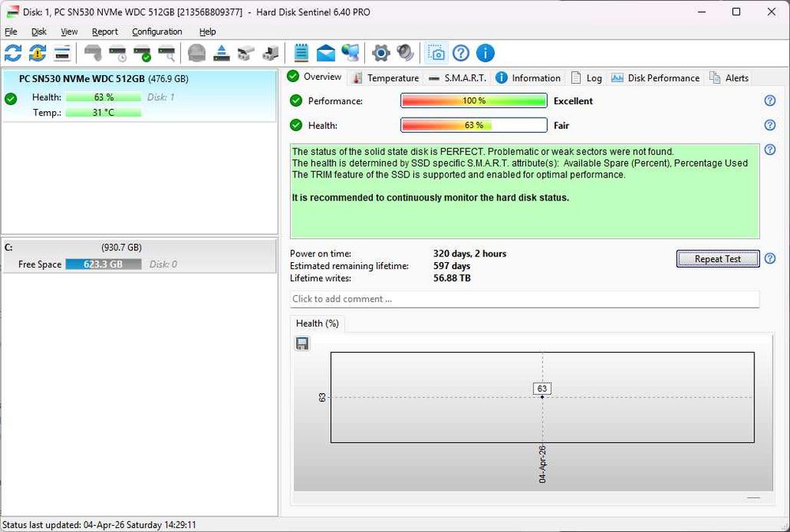Click the 63 % Health bar in disk list
790x532 pixels.
103,97
